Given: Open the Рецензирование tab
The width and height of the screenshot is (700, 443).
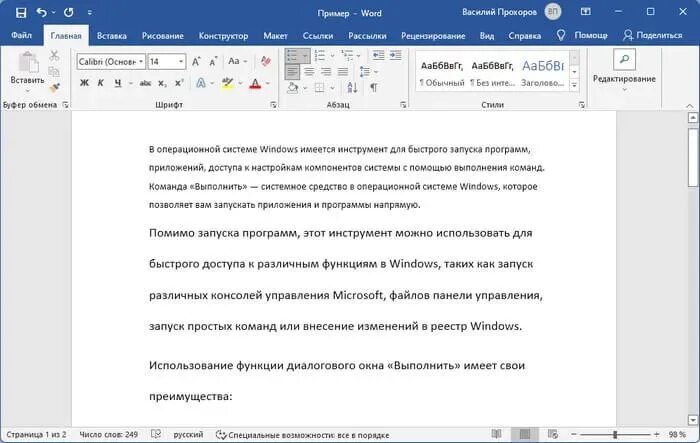Looking at the screenshot, I should tap(433, 36).
